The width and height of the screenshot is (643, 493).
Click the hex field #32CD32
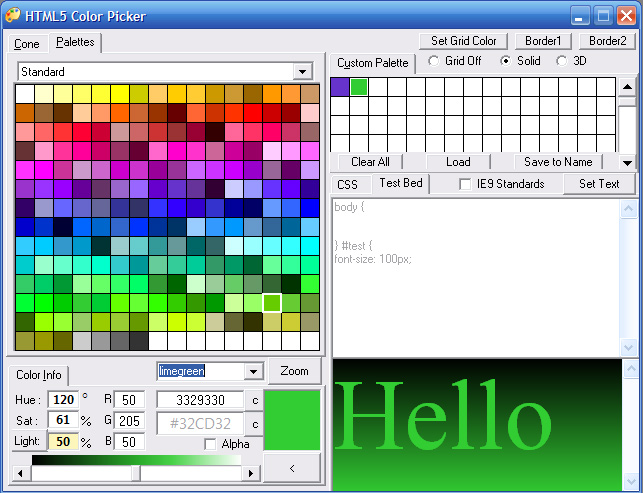coord(201,424)
